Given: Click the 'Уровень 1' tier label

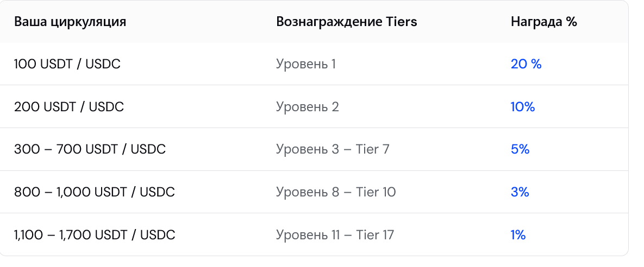Looking at the screenshot, I should click(306, 64).
